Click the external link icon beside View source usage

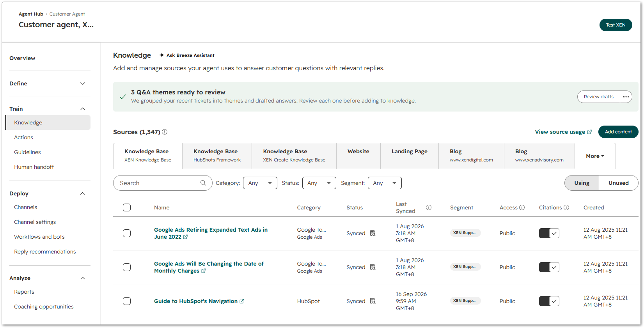pos(589,132)
